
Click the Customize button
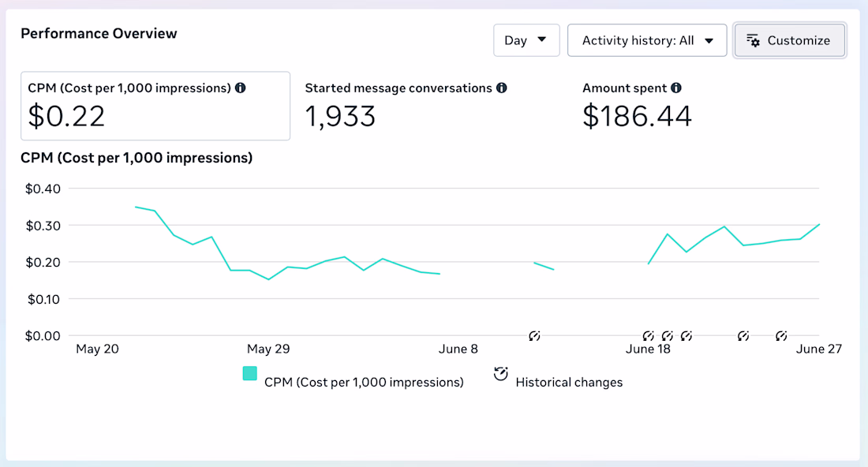790,40
